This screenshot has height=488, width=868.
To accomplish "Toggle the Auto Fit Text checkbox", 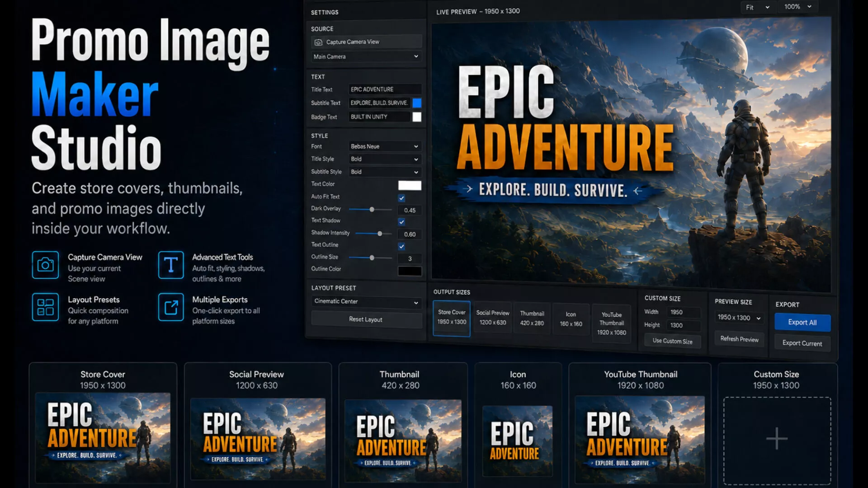I will click(x=401, y=198).
